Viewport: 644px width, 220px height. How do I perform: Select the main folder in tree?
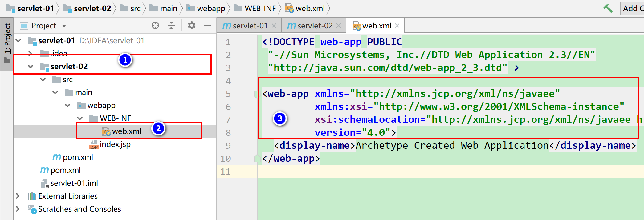(x=84, y=92)
